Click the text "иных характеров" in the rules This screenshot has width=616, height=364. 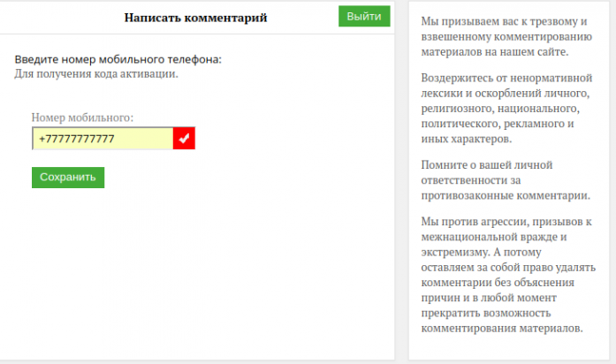464,140
